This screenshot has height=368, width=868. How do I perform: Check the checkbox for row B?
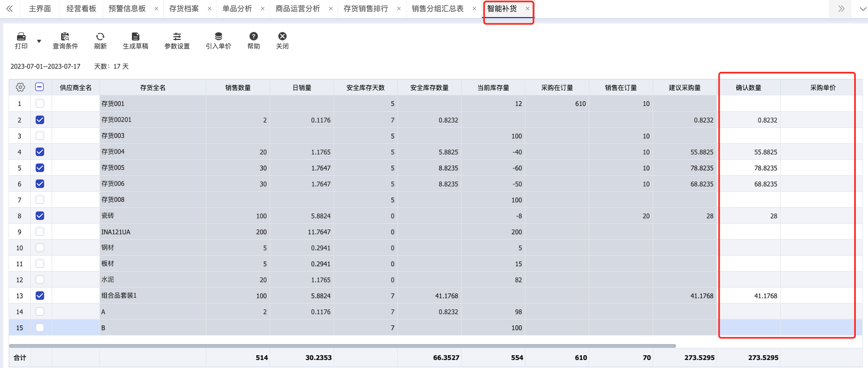[x=40, y=328]
